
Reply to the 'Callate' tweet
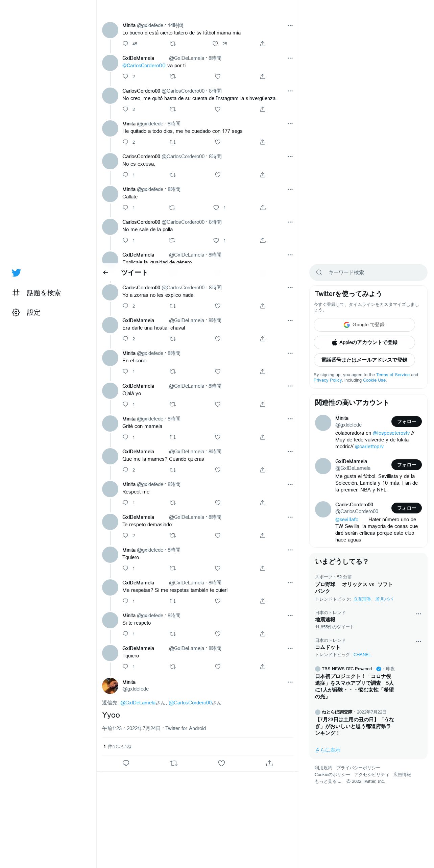125,208
